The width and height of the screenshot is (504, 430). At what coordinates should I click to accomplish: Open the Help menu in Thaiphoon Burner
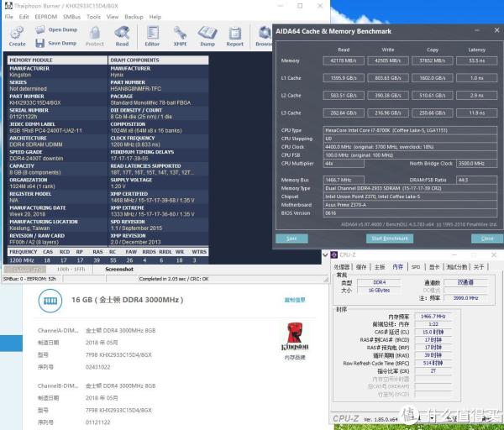point(155,17)
